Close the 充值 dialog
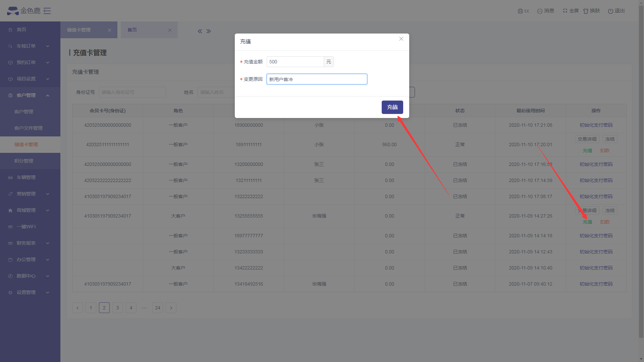Viewport: 644px width, 362px height. tap(401, 39)
